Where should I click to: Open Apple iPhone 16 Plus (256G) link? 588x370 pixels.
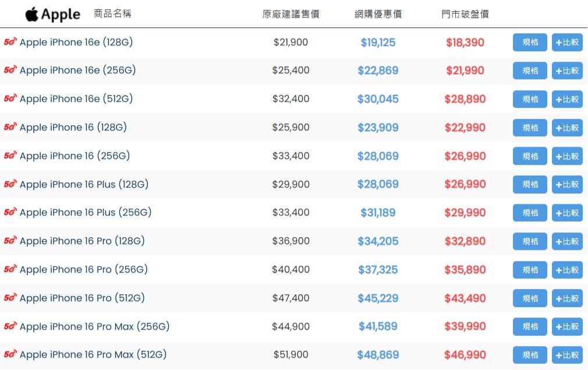point(86,212)
